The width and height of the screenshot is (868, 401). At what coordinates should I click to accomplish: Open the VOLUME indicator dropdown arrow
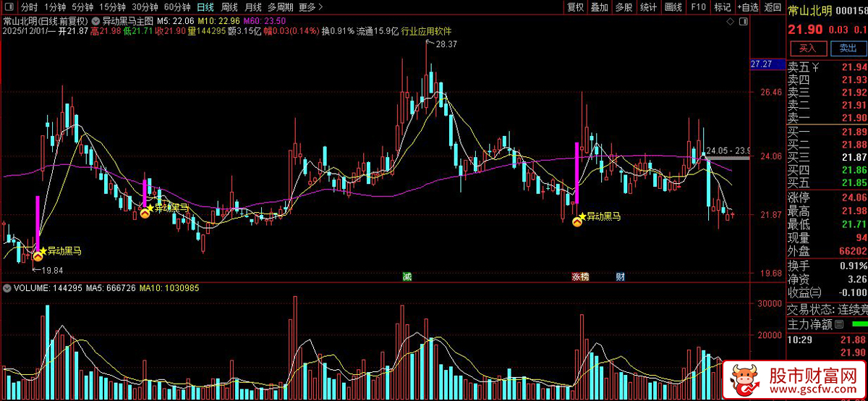pyautogui.click(x=7, y=288)
